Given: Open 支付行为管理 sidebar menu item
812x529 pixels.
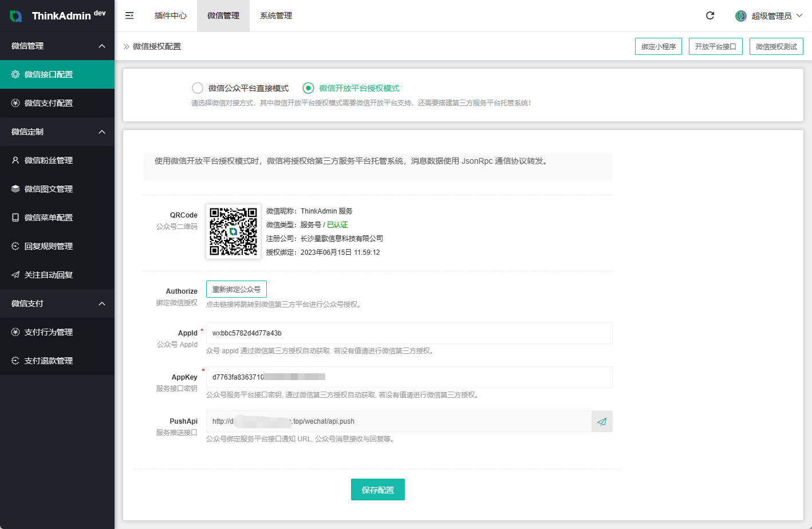Looking at the screenshot, I should (x=57, y=332).
